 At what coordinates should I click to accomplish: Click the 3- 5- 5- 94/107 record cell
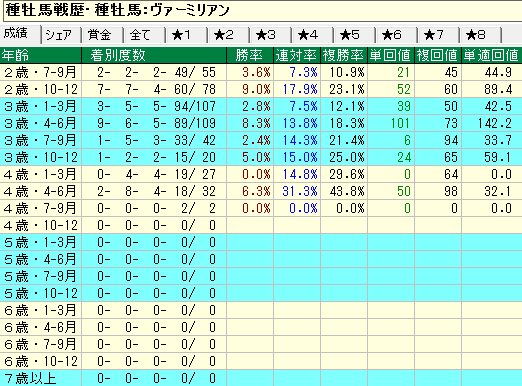click(154, 106)
